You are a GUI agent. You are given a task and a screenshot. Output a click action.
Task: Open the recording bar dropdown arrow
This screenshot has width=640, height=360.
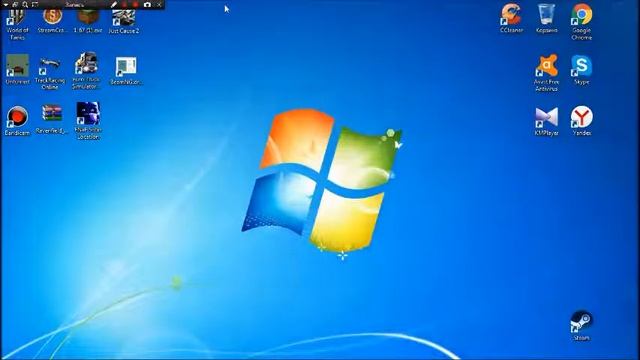(6, 4)
